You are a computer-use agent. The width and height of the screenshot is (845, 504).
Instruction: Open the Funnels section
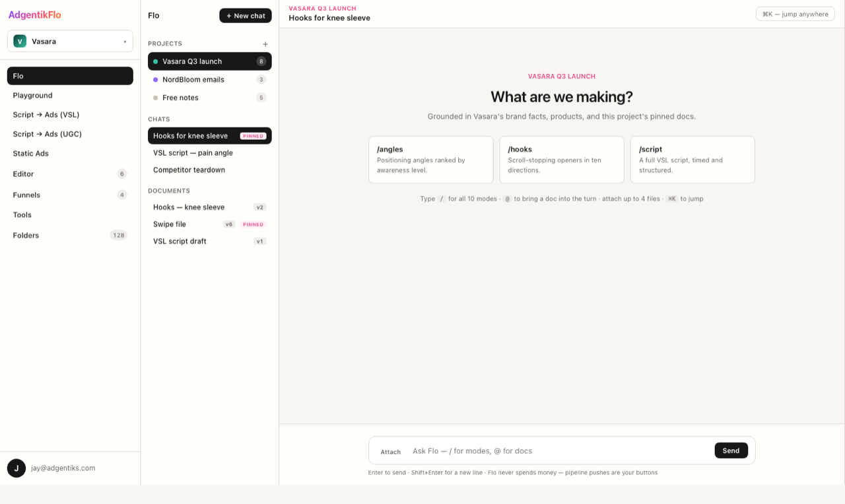tap(70, 195)
